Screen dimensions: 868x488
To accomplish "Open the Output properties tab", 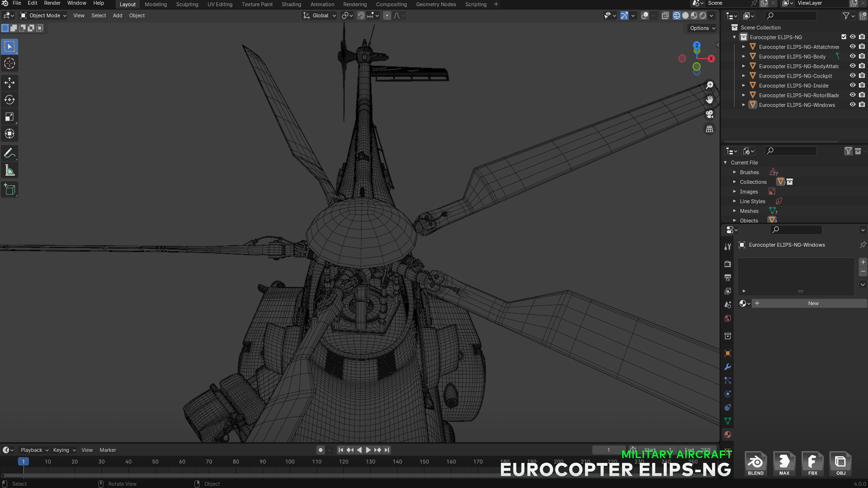I will tap(728, 277).
